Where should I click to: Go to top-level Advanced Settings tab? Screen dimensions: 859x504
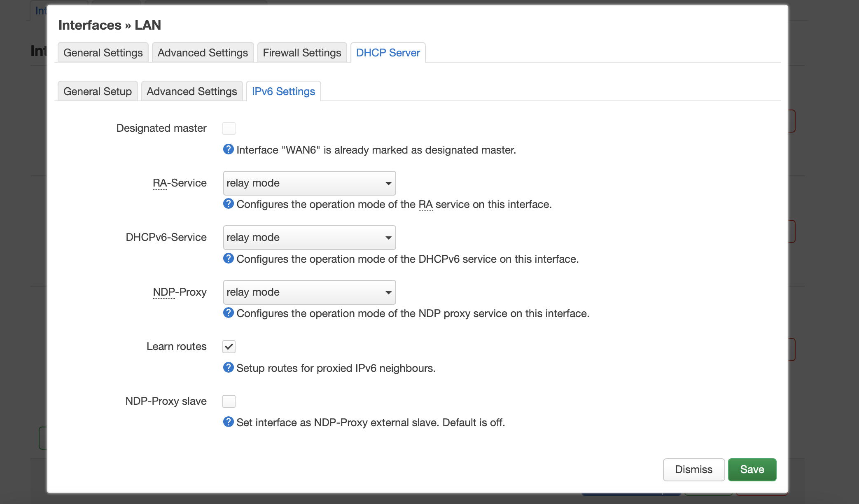click(x=203, y=53)
